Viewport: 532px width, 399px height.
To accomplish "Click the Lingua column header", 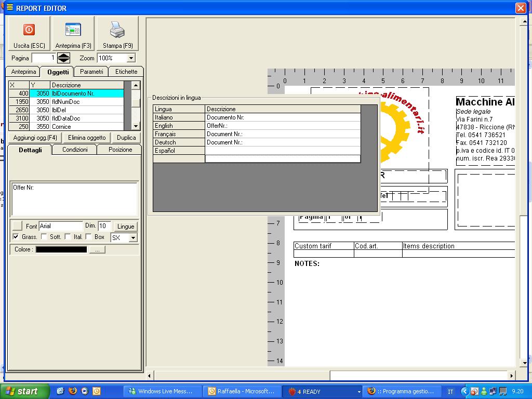I will tap(179, 109).
